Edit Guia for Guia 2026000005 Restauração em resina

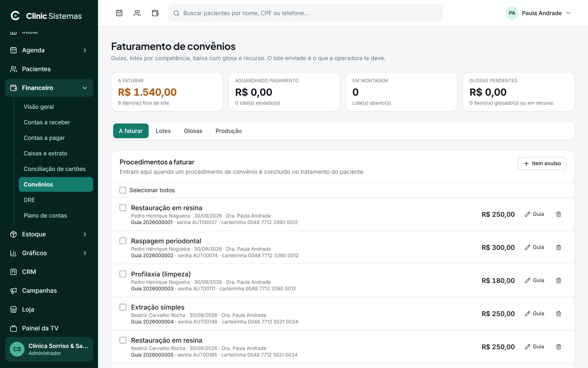[534, 347]
